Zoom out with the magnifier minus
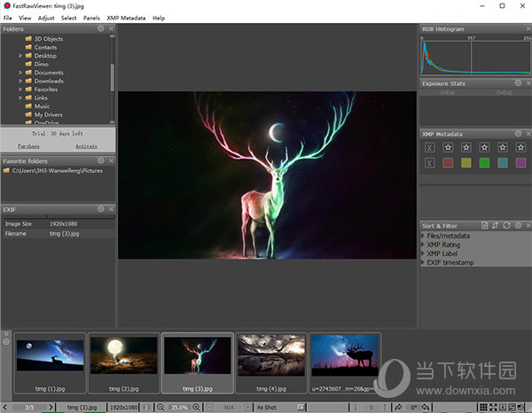 coord(160,407)
